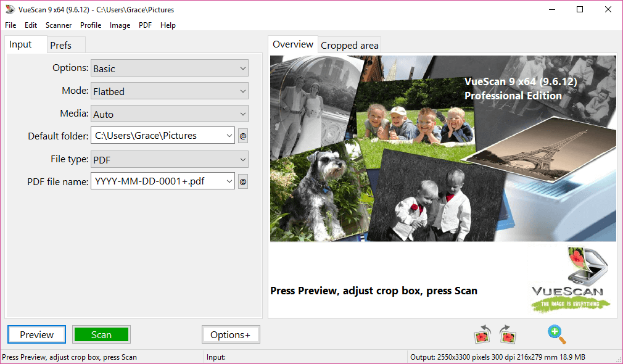
Task: Open the Mode dropdown set to Flatbed
Action: [170, 91]
